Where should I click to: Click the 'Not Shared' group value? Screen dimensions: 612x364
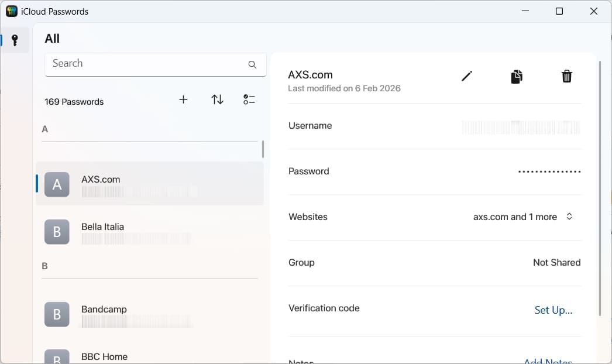[556, 262]
